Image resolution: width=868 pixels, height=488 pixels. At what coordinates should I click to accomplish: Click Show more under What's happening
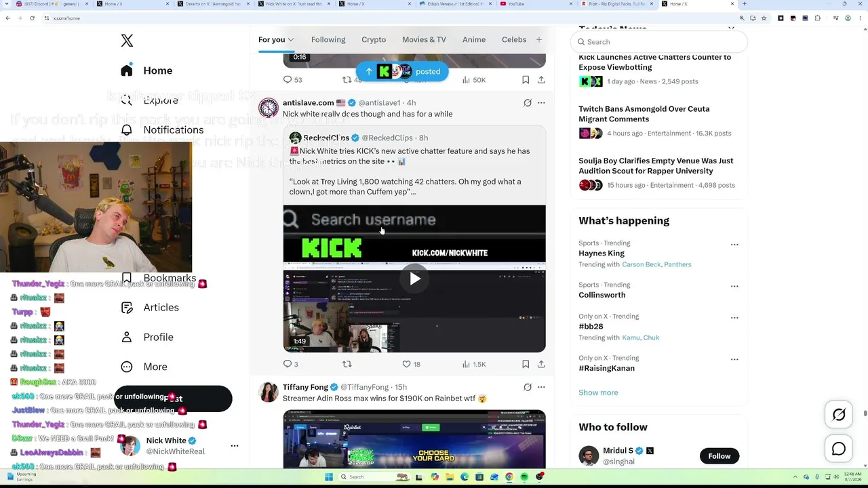click(x=598, y=392)
